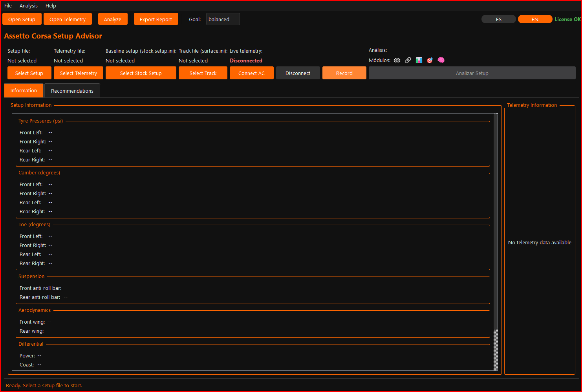Open the Goal combo box showing balanced

point(223,19)
